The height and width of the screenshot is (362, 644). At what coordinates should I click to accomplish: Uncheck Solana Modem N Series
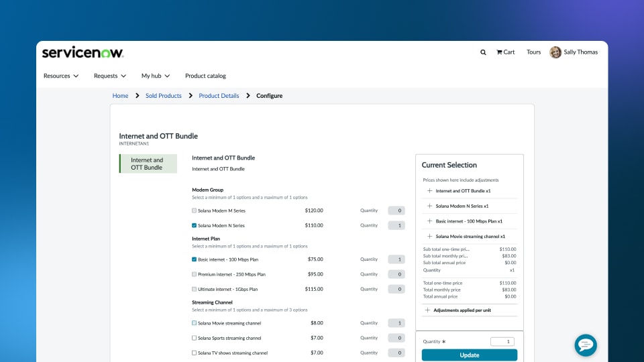[195, 225]
